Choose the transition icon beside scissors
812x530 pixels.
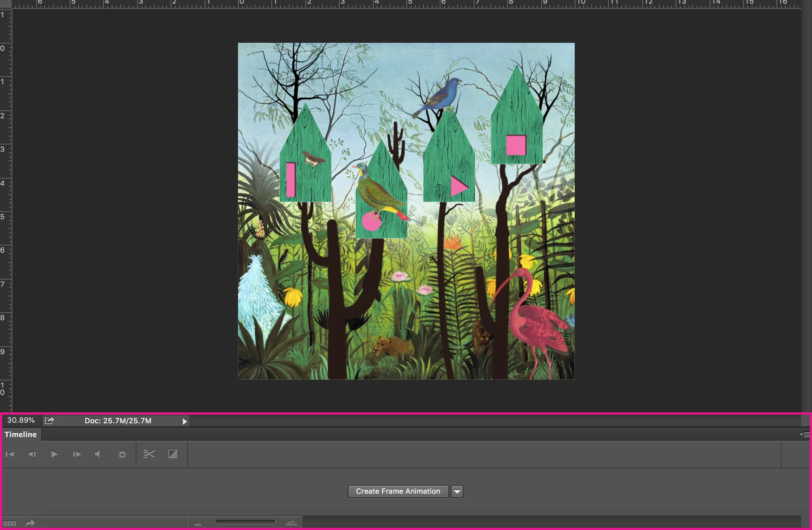173,454
